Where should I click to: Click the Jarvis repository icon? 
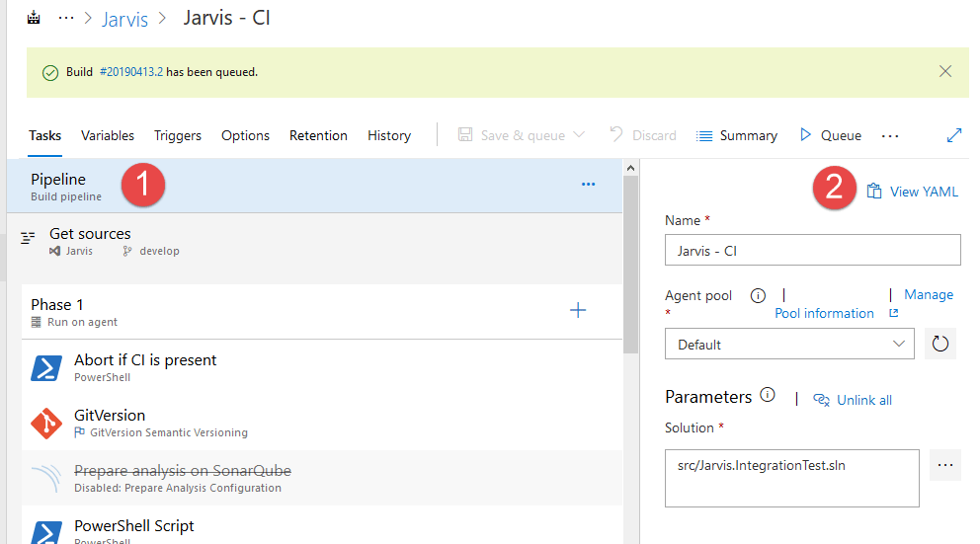point(55,251)
